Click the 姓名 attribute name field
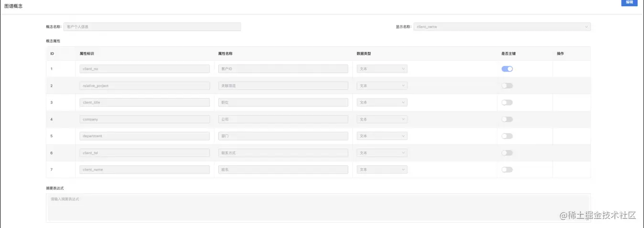 click(x=283, y=169)
